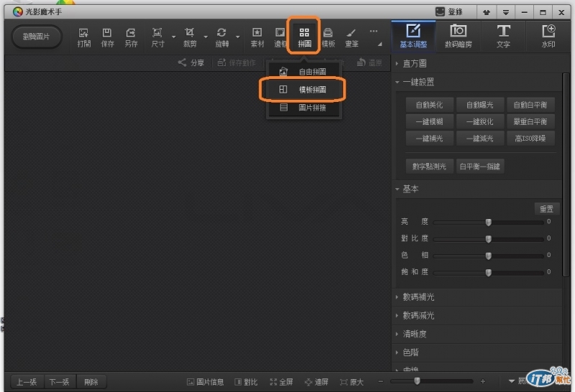The height and width of the screenshot is (392, 575).
Task: Click the 飽和度 saturation slider handle
Action: click(x=489, y=273)
